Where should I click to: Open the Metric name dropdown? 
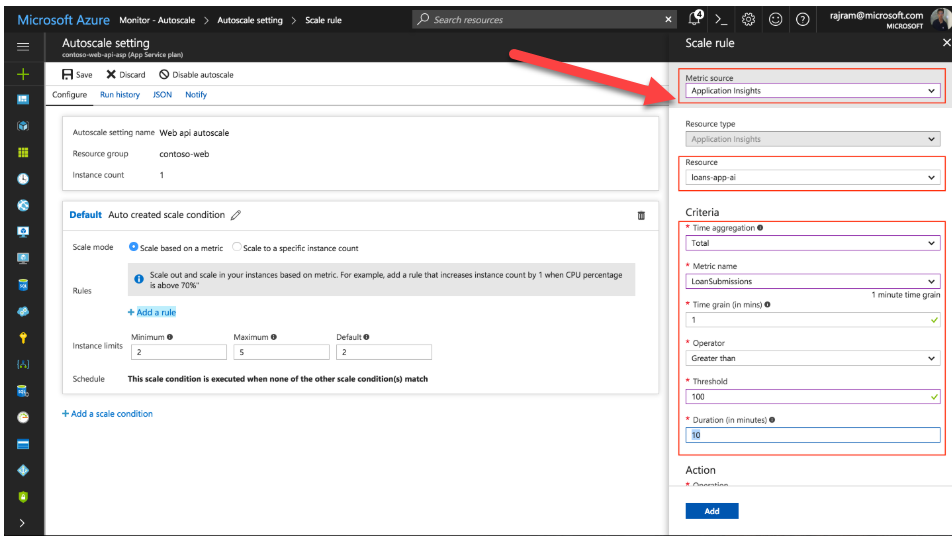click(812, 281)
